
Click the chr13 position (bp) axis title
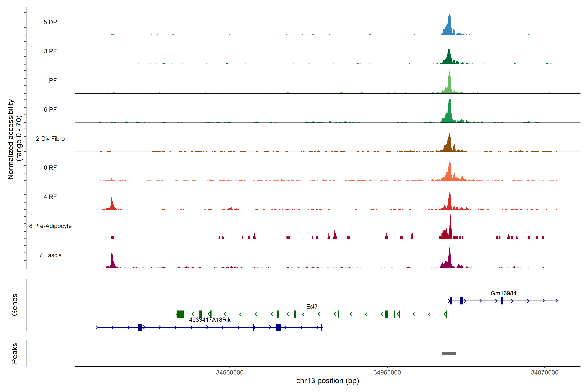(x=327, y=381)
